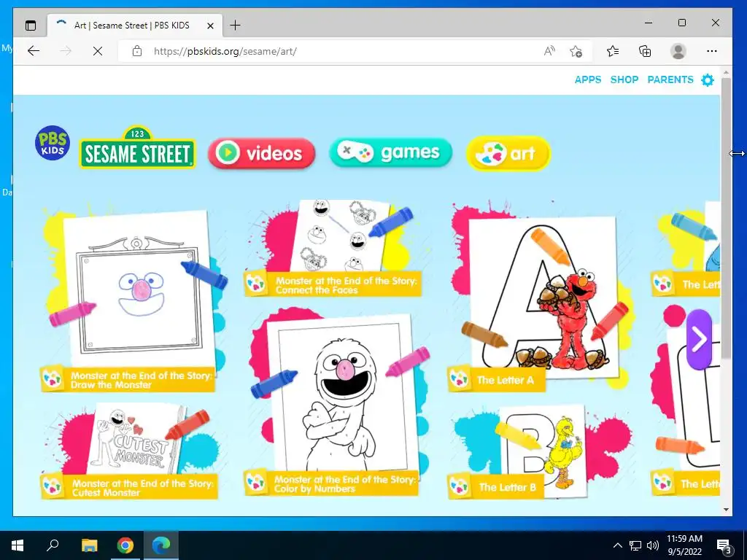The image size is (747, 560).
Task: Click palette icon beside The Letter B
Action: pyautogui.click(x=460, y=486)
